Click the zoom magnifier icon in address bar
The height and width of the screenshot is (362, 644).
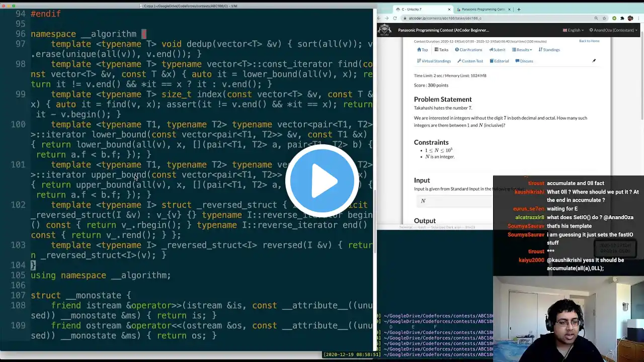tap(596, 18)
